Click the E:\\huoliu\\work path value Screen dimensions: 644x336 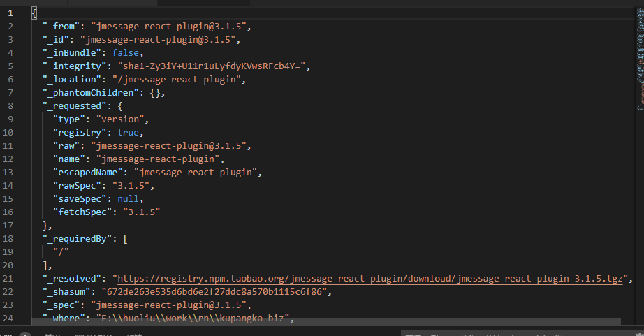tap(193, 319)
